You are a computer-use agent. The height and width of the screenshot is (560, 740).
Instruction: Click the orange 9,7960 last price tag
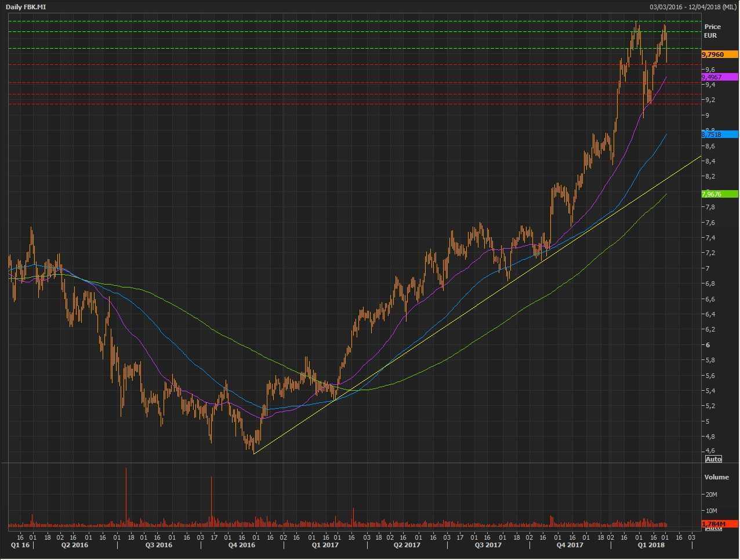pyautogui.click(x=719, y=54)
